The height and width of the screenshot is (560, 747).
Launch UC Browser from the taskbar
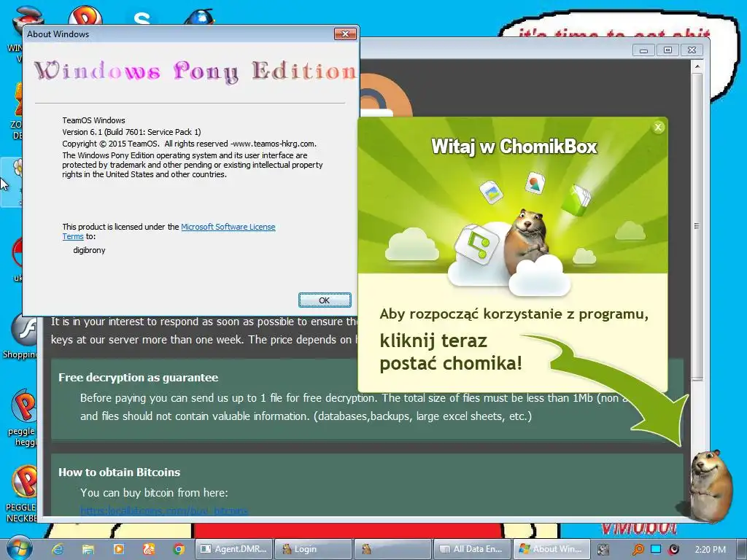(149, 549)
